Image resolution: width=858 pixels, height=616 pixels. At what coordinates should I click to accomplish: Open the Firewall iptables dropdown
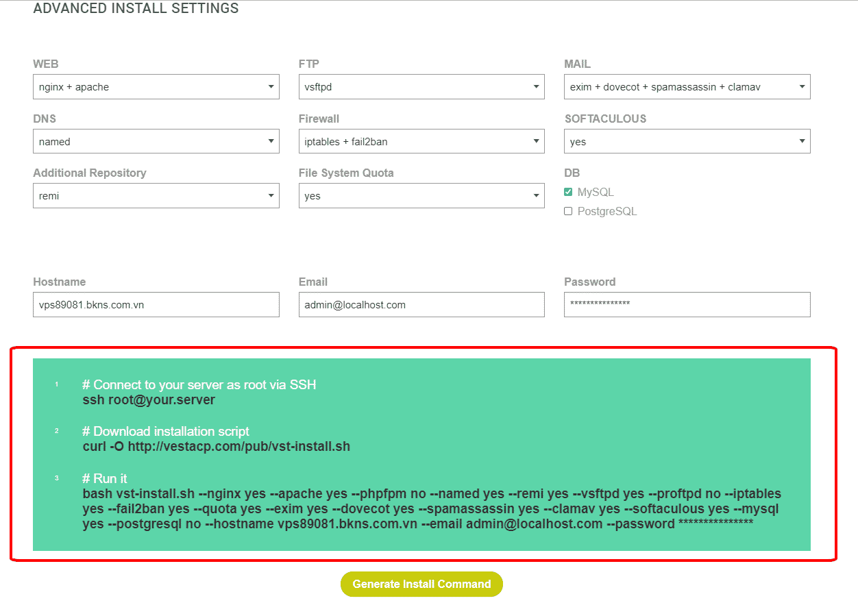pyautogui.click(x=421, y=142)
